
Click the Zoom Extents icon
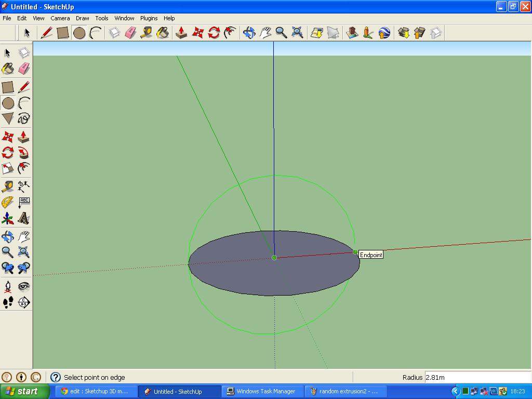297,32
